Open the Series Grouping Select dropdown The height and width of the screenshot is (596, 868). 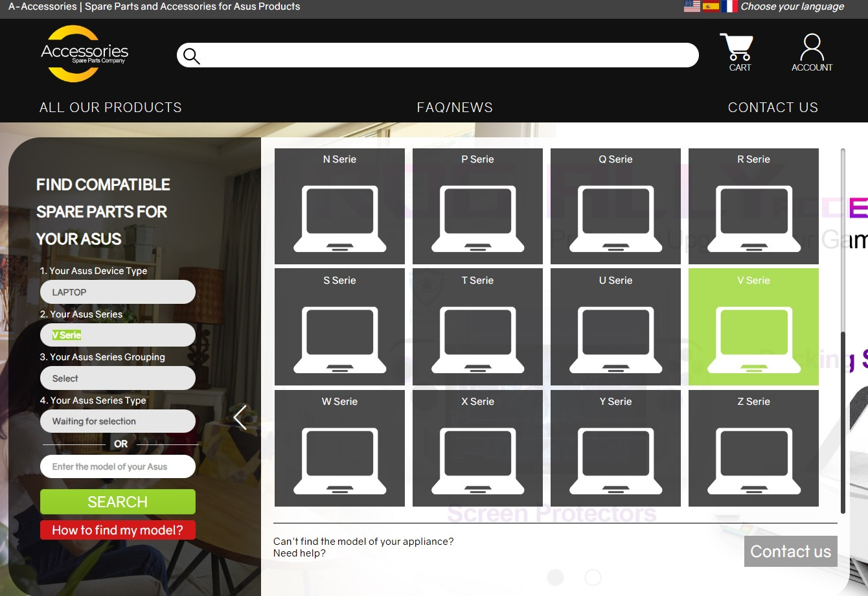118,378
